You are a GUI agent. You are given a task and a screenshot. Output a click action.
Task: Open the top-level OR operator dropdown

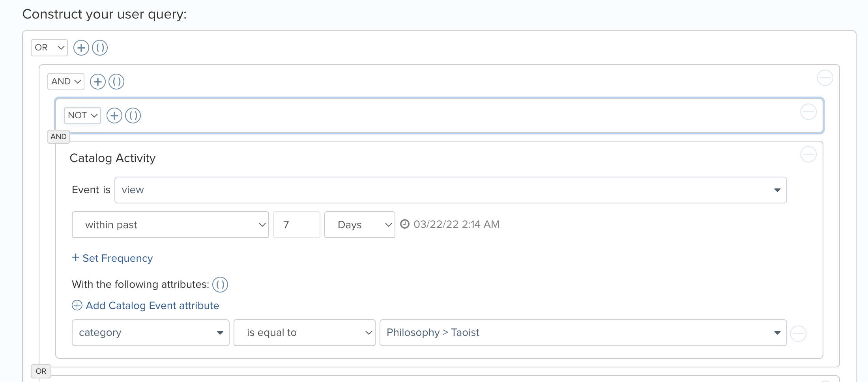(49, 48)
